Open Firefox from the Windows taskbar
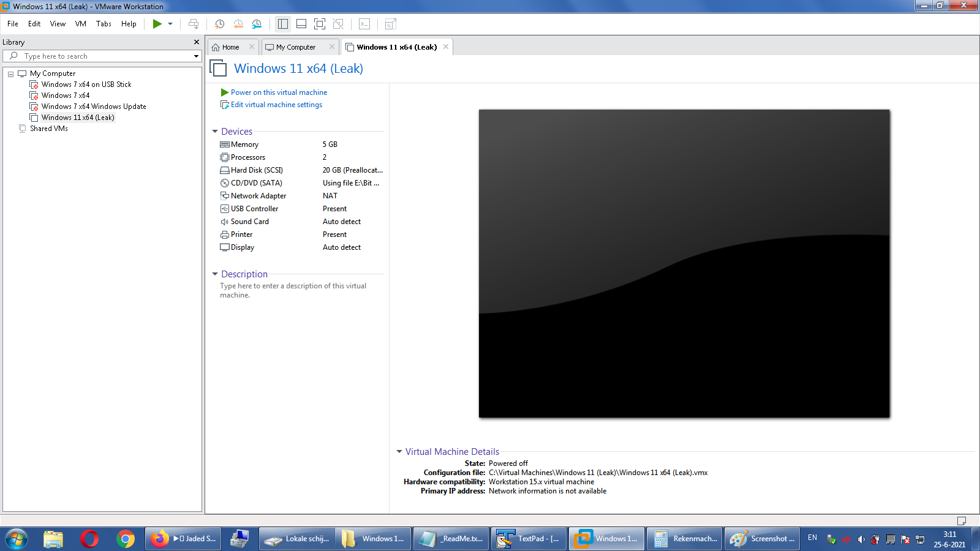This screenshot has height=551, width=980. coord(160,539)
